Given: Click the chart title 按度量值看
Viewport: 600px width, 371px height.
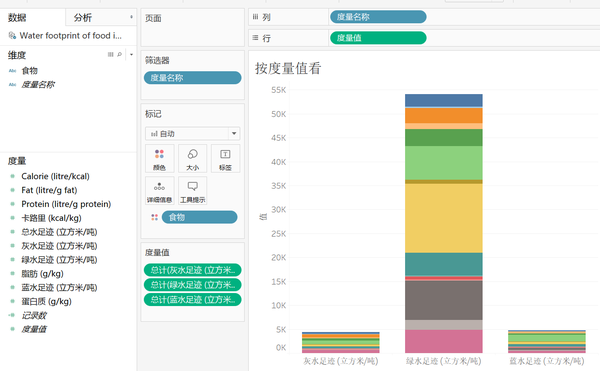Looking at the screenshot, I should pyautogui.click(x=288, y=68).
